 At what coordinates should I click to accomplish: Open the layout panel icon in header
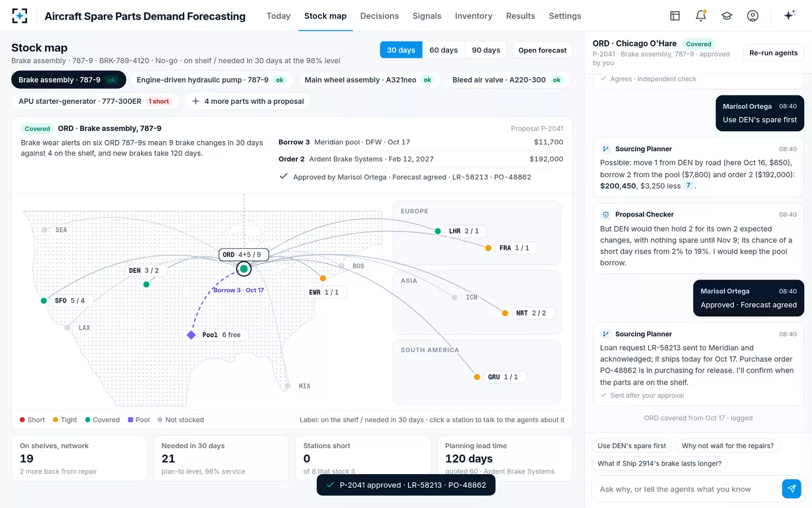tap(675, 16)
